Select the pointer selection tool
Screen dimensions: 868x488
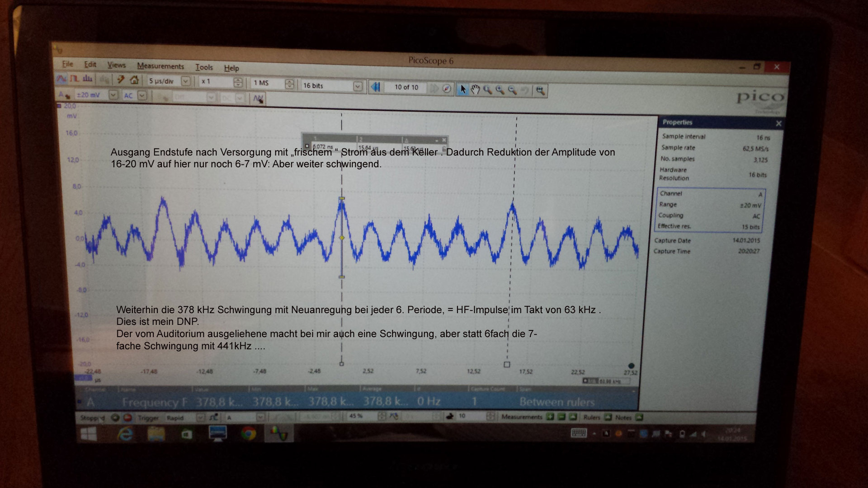462,89
